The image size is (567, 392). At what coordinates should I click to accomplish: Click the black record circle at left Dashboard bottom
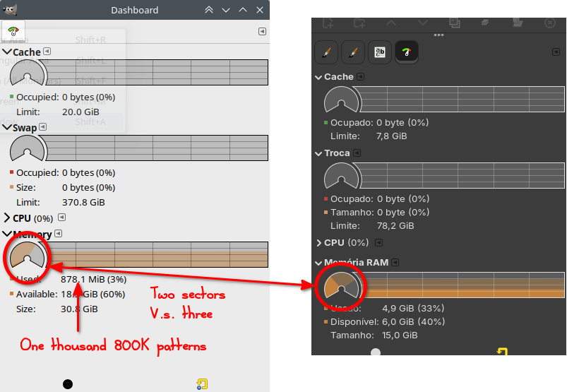68,384
